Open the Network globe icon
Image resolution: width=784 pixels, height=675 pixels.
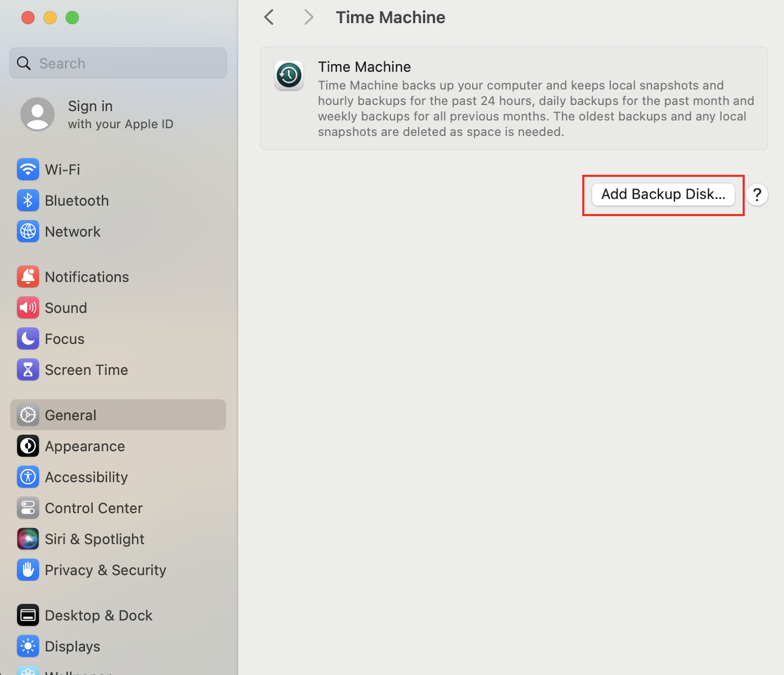[28, 231]
